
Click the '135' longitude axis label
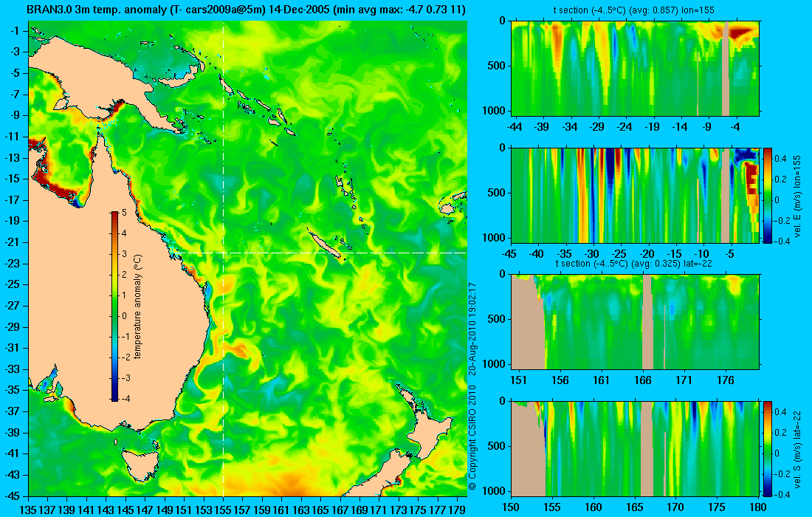[x=28, y=510]
